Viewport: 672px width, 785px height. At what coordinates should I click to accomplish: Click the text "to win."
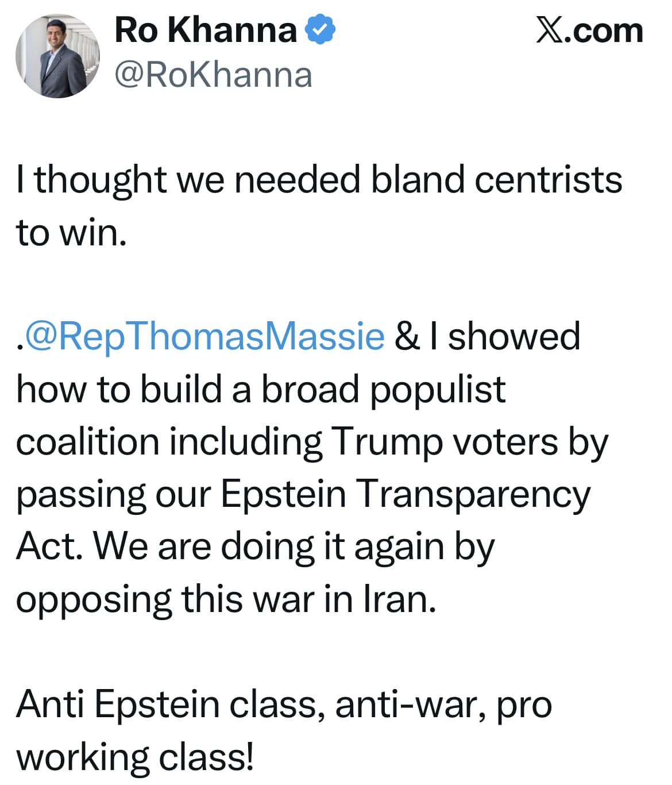click(71, 233)
